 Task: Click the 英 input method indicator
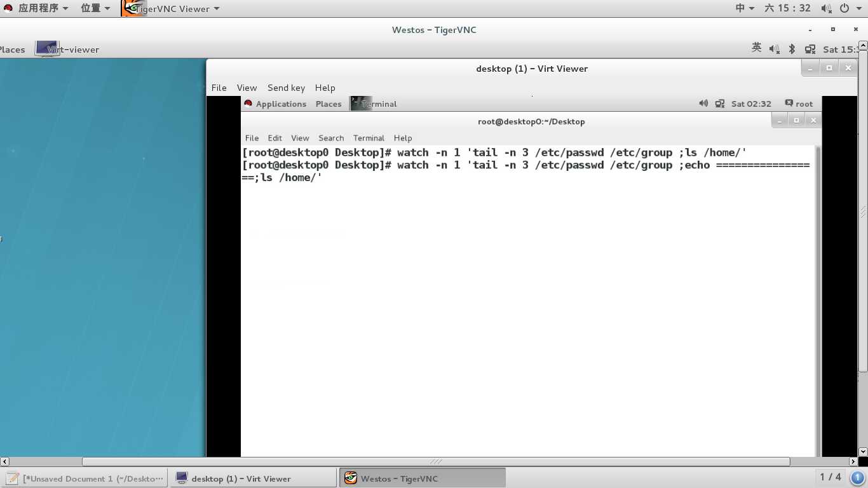point(756,48)
